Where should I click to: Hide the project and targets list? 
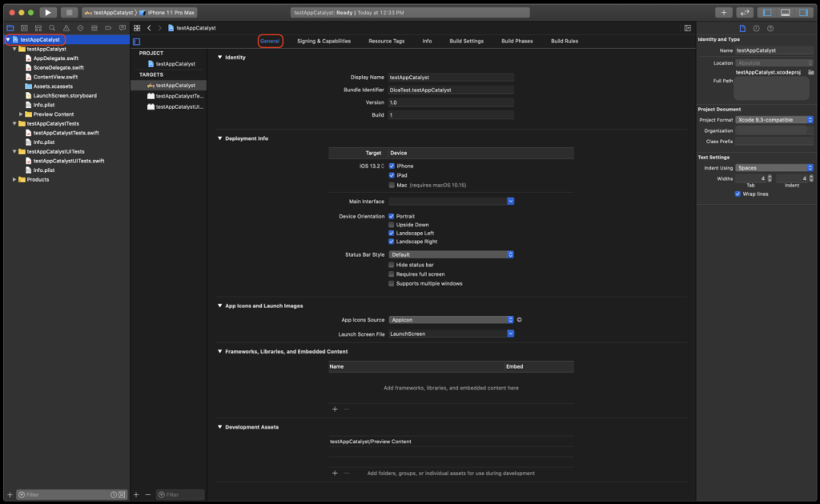pos(136,42)
